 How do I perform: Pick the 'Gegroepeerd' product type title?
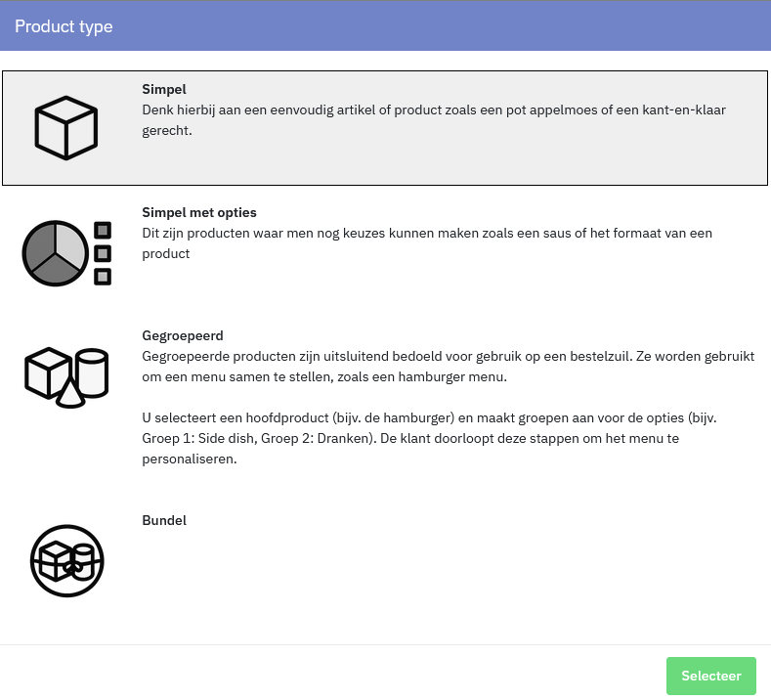[183, 335]
